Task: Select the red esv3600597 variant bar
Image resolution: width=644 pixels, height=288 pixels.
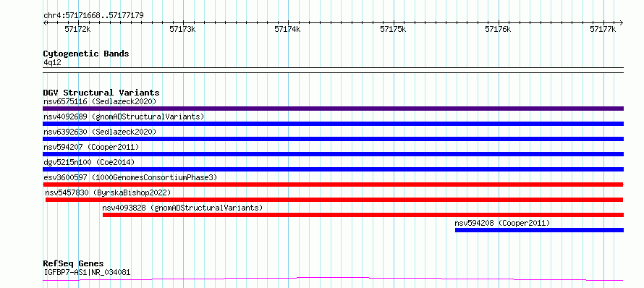Action: tap(333, 185)
